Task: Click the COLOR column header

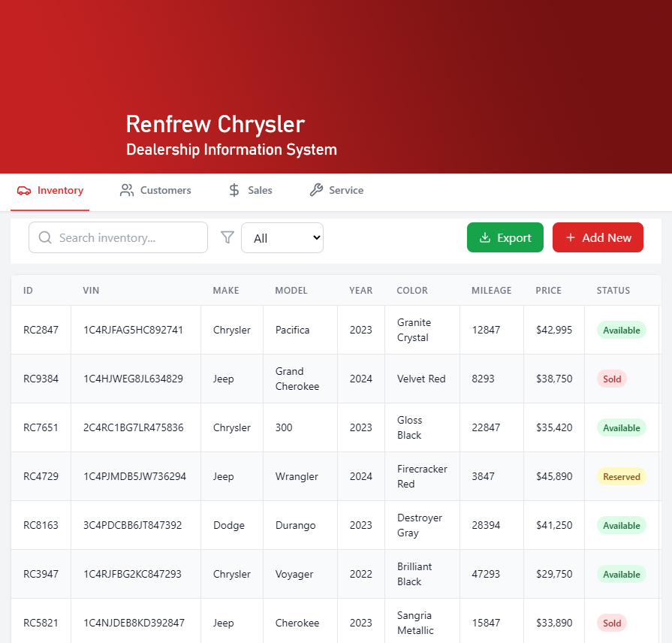Action: click(412, 291)
